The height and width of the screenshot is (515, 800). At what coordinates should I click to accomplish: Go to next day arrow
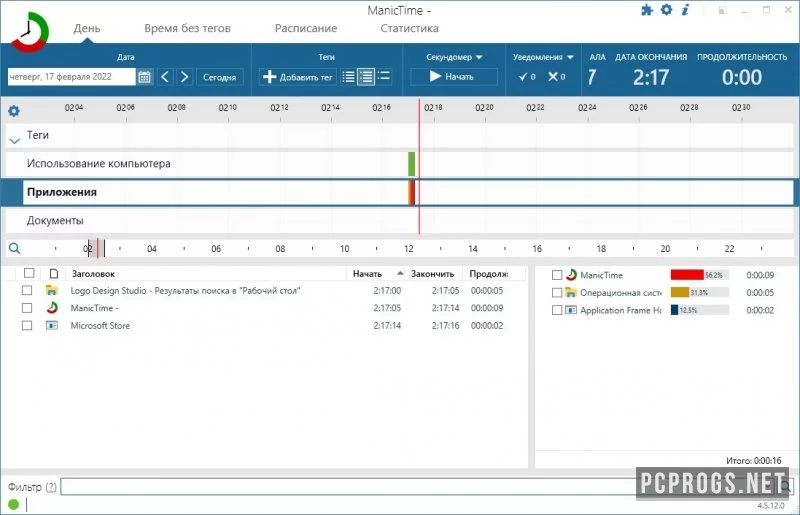pyautogui.click(x=184, y=77)
